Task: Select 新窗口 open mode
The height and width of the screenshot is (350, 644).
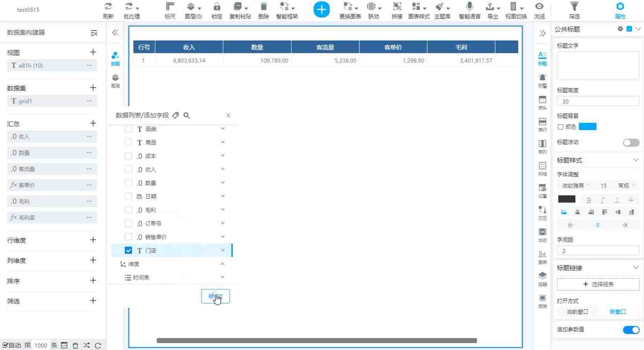Action: tap(618, 312)
